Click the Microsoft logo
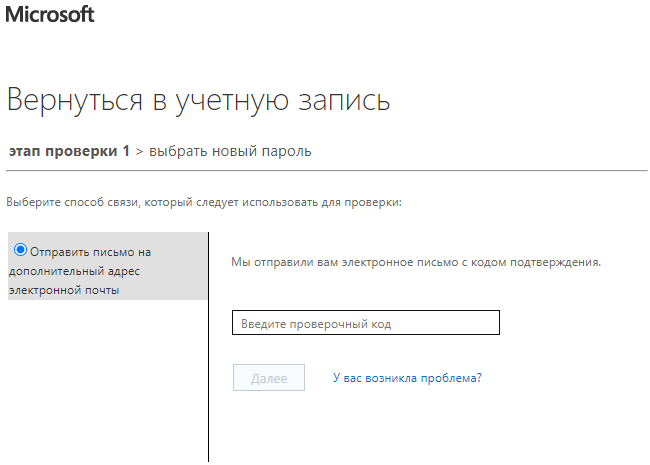 click(x=50, y=15)
